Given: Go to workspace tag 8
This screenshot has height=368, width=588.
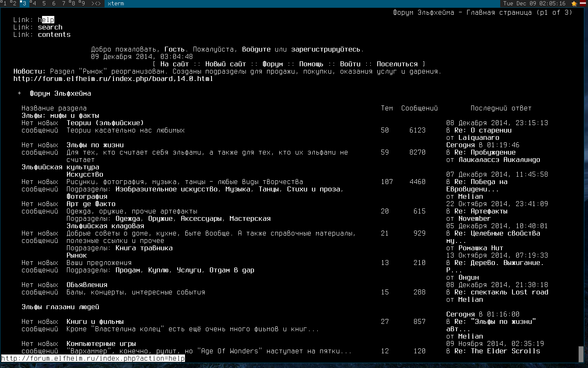Looking at the screenshot, I should pyautogui.click(x=73, y=3).
